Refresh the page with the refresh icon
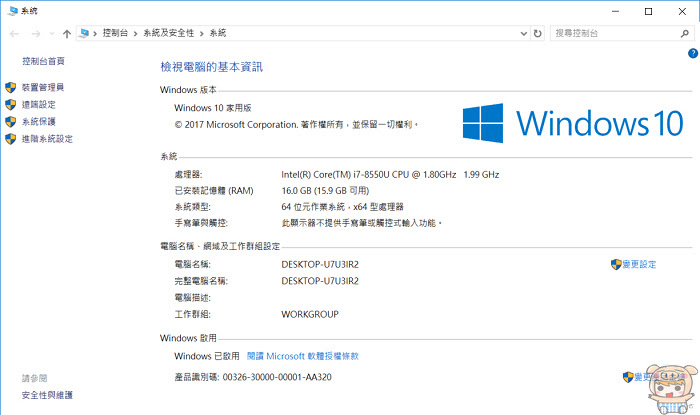700x415 pixels. click(538, 33)
